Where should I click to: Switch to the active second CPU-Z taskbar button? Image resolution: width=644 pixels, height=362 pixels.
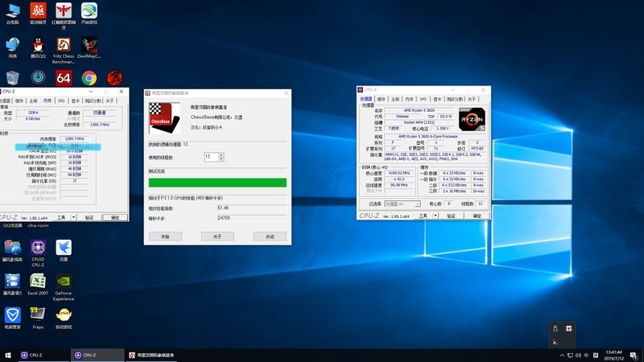click(x=97, y=355)
